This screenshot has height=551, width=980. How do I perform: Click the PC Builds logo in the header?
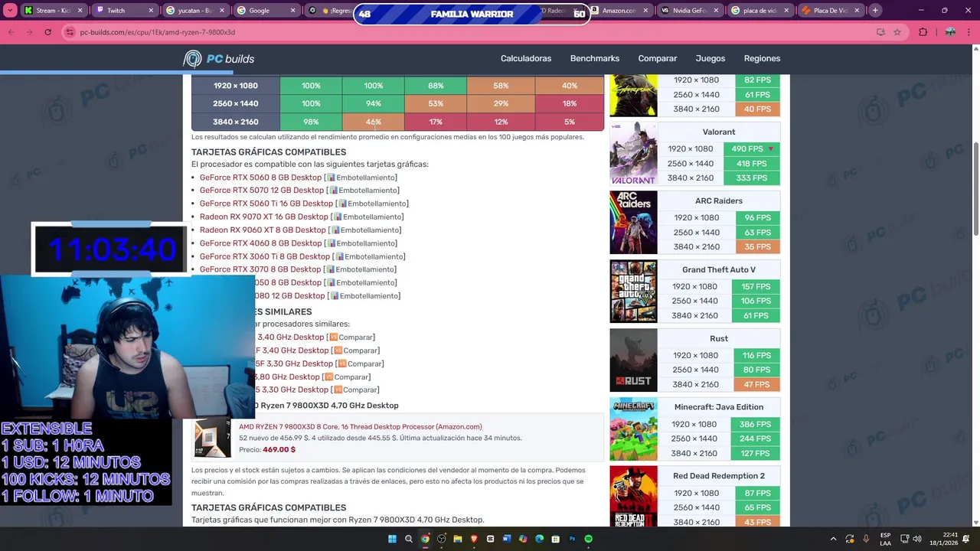219,59
